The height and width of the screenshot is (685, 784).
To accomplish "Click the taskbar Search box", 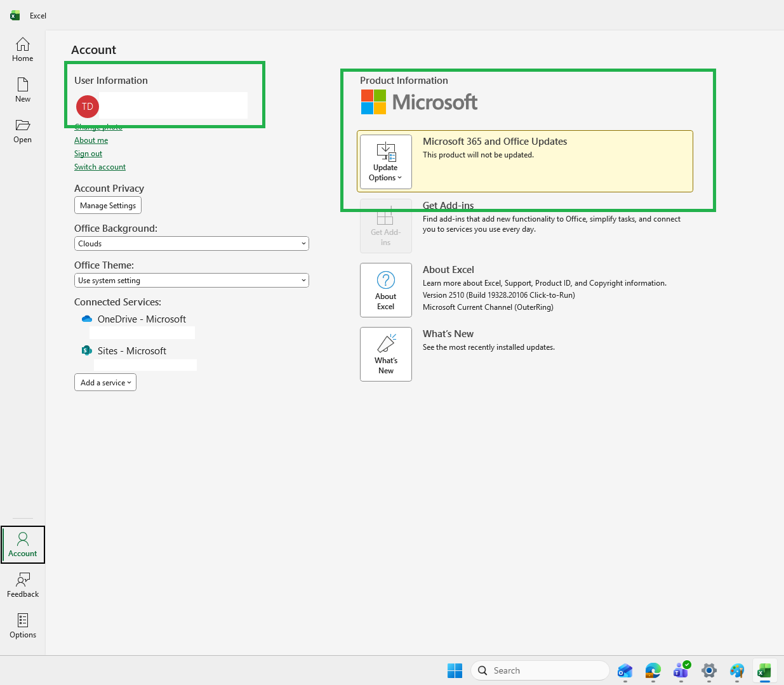I will (540, 670).
